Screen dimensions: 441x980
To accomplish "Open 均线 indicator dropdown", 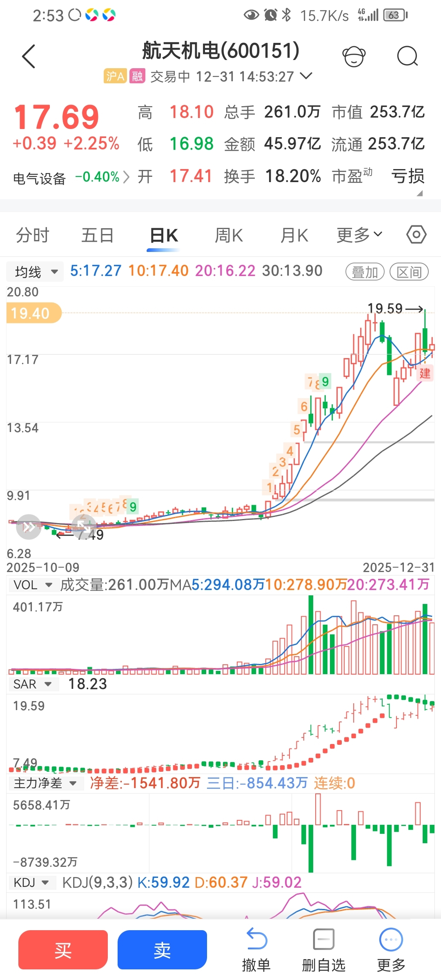I will click(x=35, y=272).
